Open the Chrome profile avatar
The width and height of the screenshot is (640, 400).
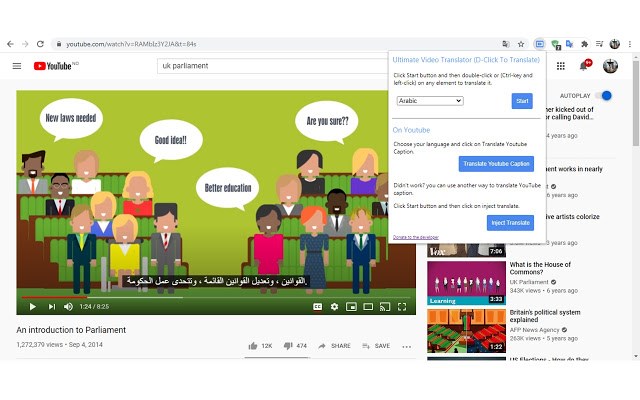pyautogui.click(x=615, y=44)
